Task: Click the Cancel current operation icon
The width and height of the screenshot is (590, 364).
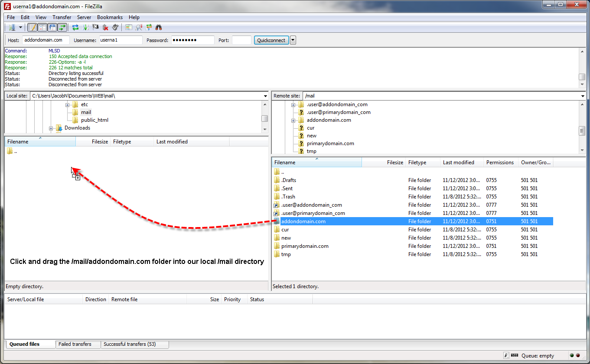Action: click(95, 27)
